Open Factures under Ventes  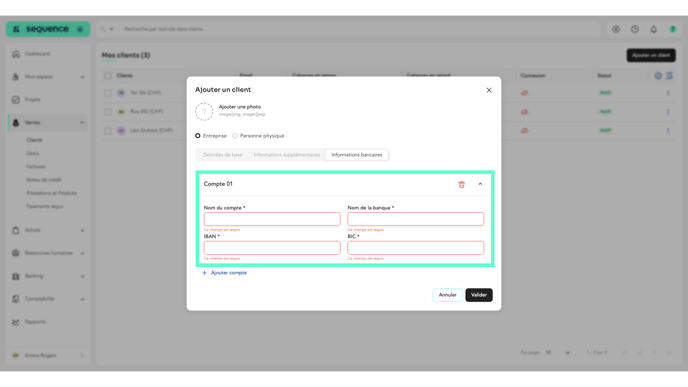(x=36, y=167)
